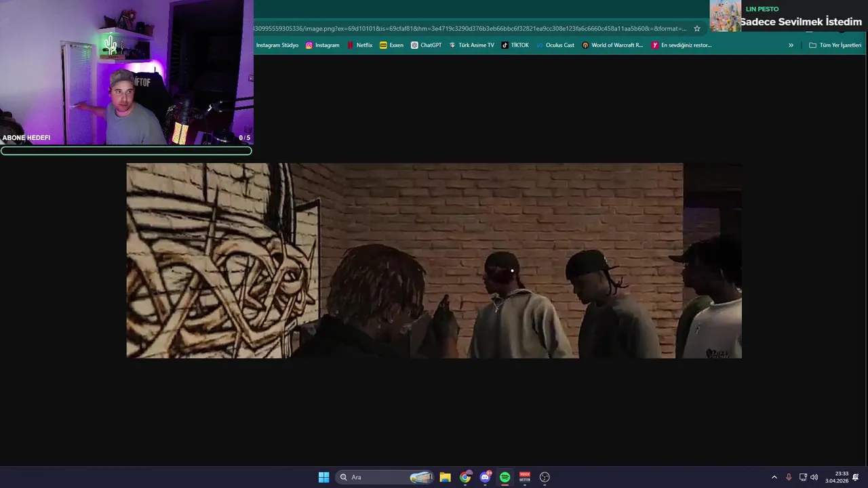Open the Türk Anime TV bookmark
This screenshot has height=488, width=868.
point(471,45)
